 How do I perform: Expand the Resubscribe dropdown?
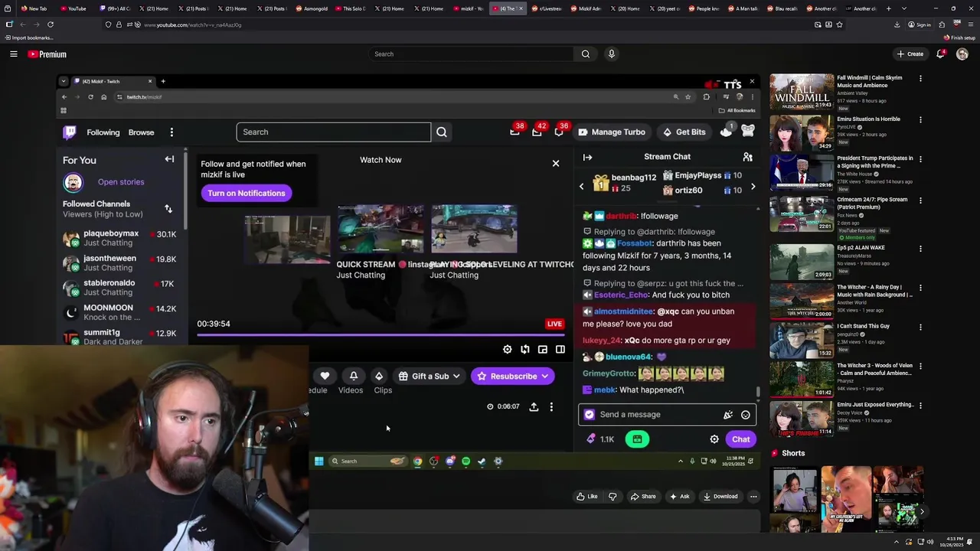click(544, 377)
